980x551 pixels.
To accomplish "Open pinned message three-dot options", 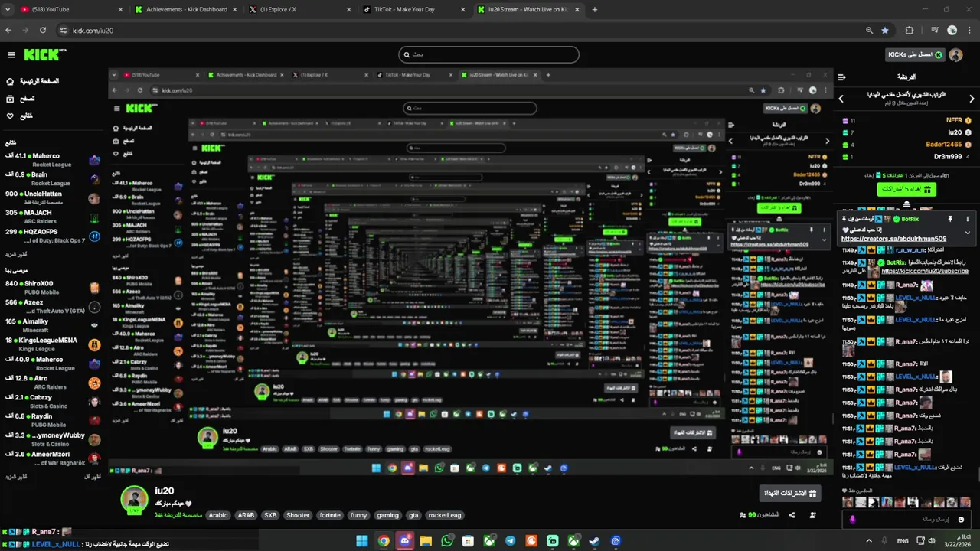I will (968, 220).
